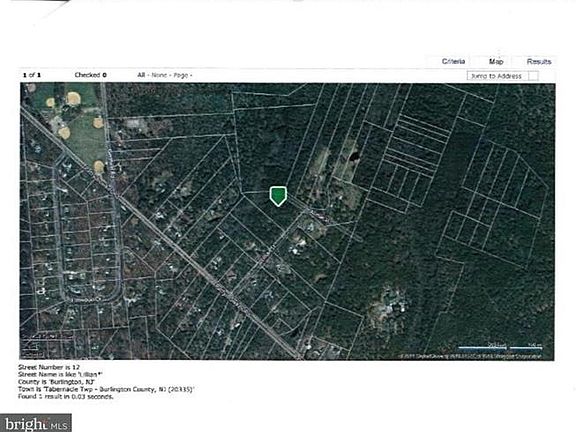The width and height of the screenshot is (576, 432).
Task: Click the Town is Tabernacle Twp criteria line
Action: pos(106,389)
